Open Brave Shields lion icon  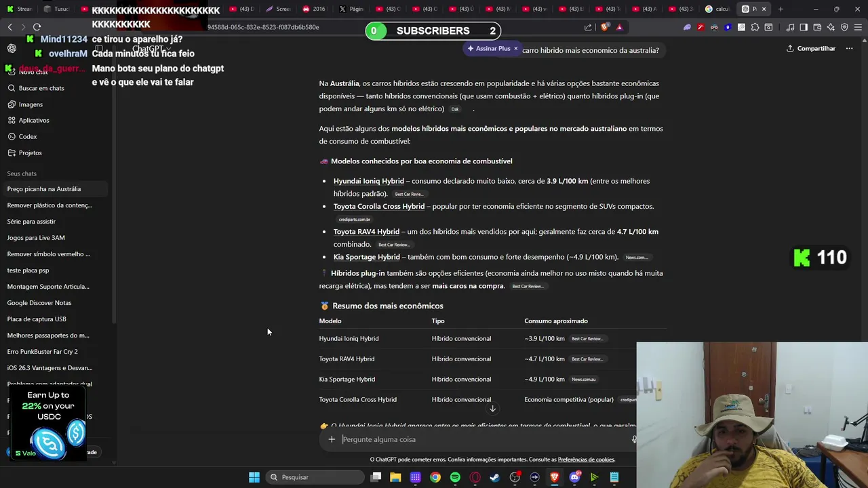pyautogui.click(x=604, y=27)
